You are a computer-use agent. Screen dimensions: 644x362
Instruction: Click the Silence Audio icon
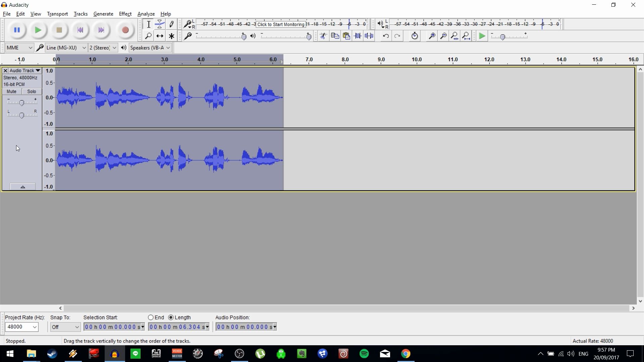(x=369, y=36)
